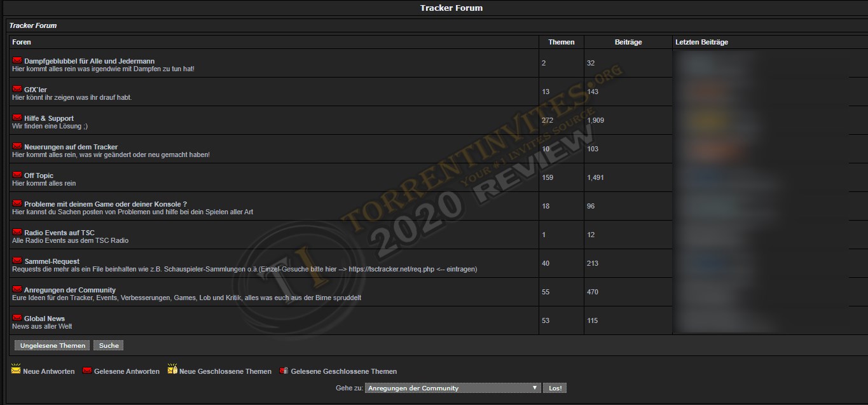Click the Gelesene Geschlossene Themen icon
This screenshot has height=405, width=868.
(x=284, y=371)
